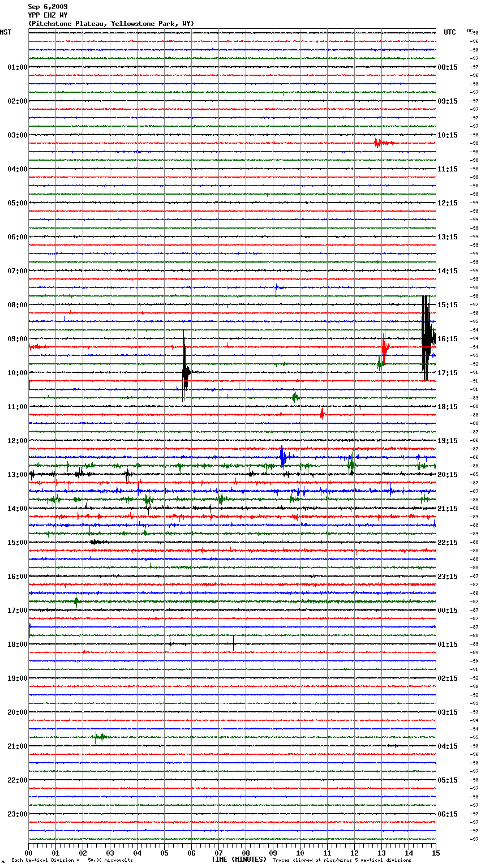Click the blue burst near minute 9 at 12:30
481x868 pixels.
[283, 456]
